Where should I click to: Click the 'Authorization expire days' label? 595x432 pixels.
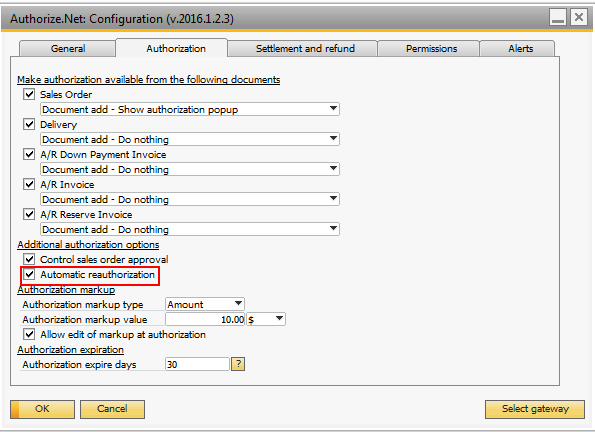coord(79,364)
